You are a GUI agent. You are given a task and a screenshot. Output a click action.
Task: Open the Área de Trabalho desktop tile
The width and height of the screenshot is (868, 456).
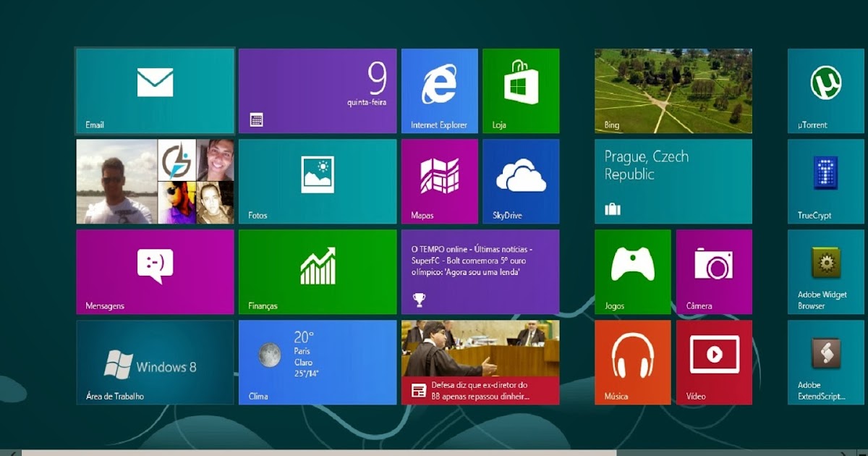click(x=155, y=363)
